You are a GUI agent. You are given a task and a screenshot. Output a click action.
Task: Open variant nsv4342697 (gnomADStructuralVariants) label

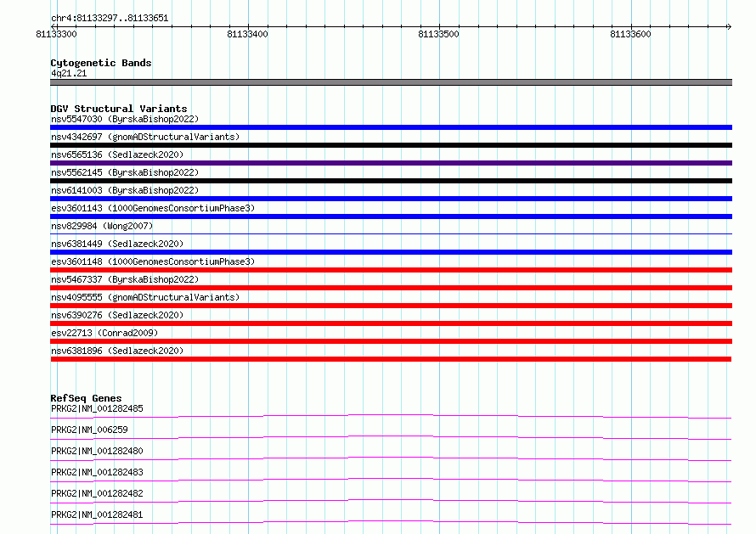(x=145, y=137)
